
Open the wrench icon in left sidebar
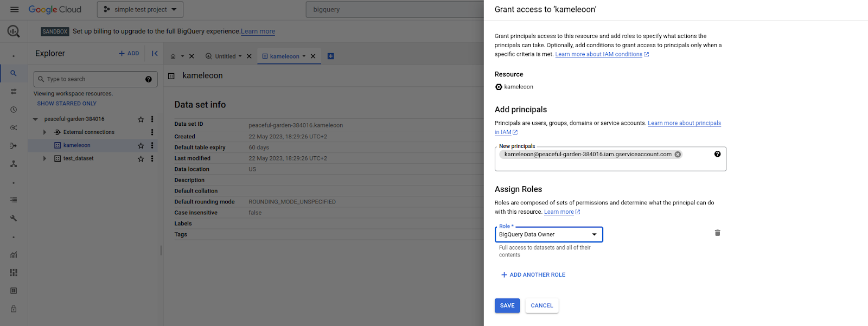pos(14,218)
